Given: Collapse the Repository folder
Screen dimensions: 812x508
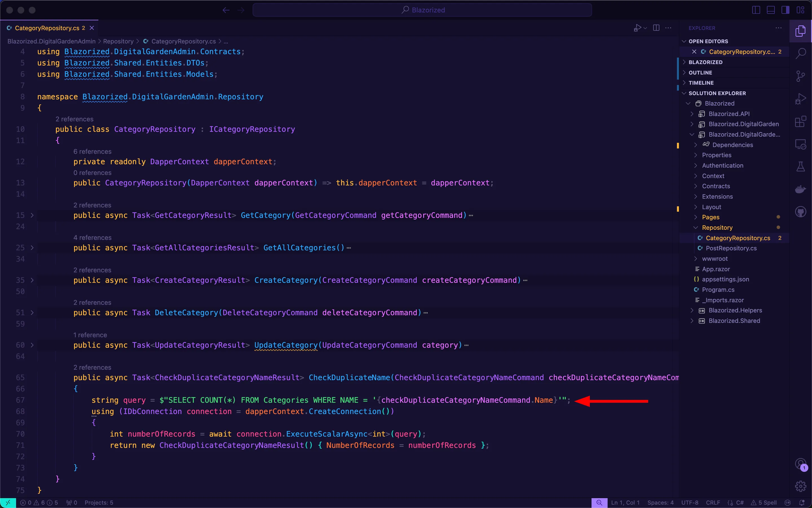Looking at the screenshot, I should [734, 227].
